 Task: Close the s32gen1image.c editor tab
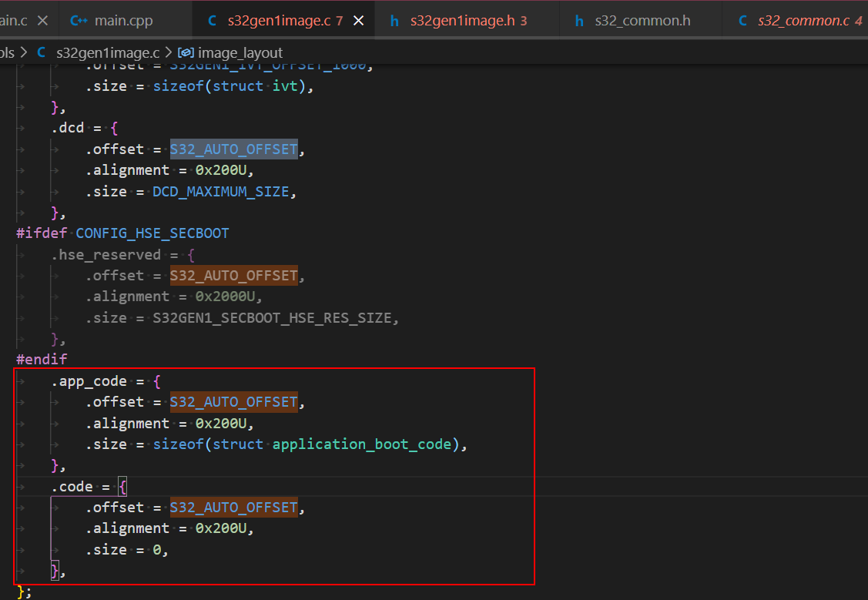tap(358, 21)
